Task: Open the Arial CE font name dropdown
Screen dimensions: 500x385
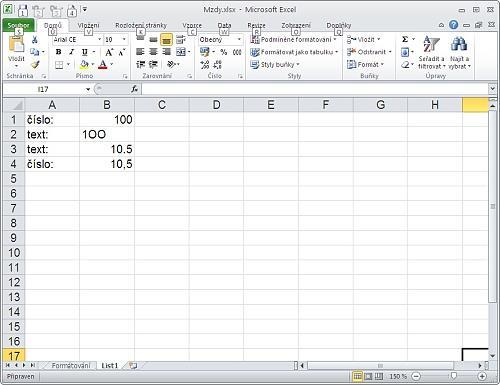Action: pos(99,40)
